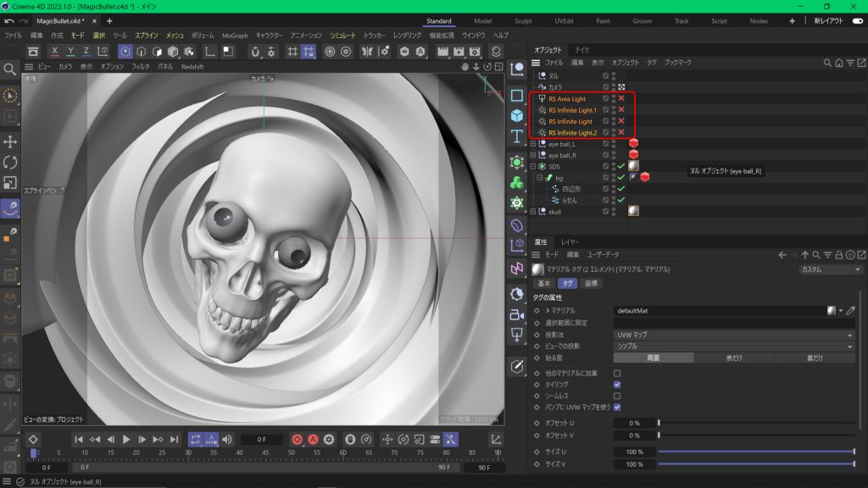Click the record keyframe button
Image resolution: width=868 pixels, height=488 pixels.
pos(298,440)
